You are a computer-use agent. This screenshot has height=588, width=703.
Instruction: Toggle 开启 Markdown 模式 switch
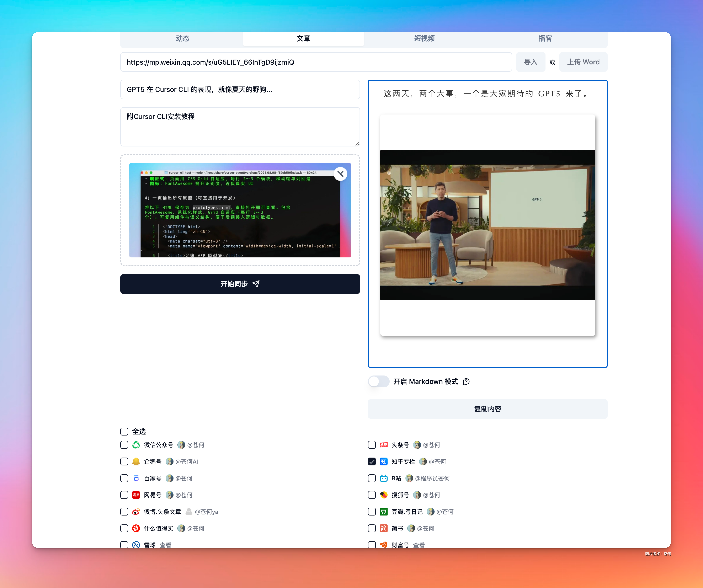coord(379,381)
